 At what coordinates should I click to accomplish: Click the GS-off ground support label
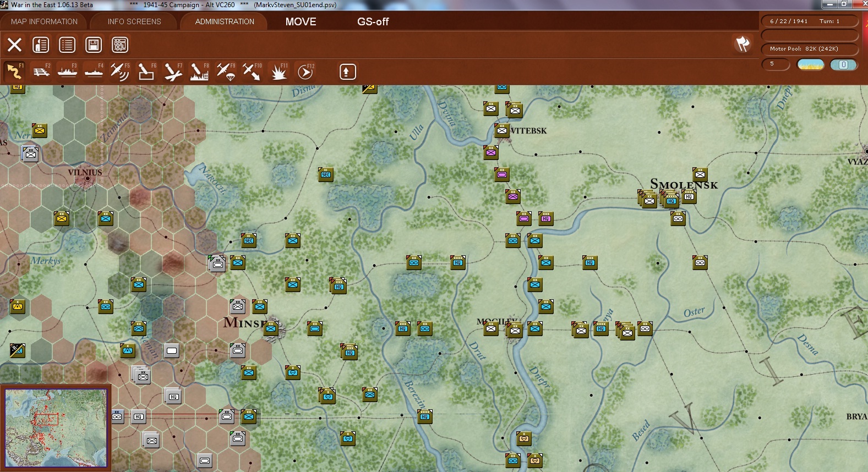coord(373,21)
